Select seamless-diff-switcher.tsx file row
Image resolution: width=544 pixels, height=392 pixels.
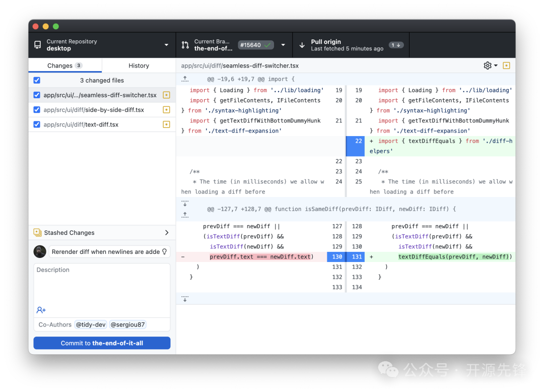102,95
